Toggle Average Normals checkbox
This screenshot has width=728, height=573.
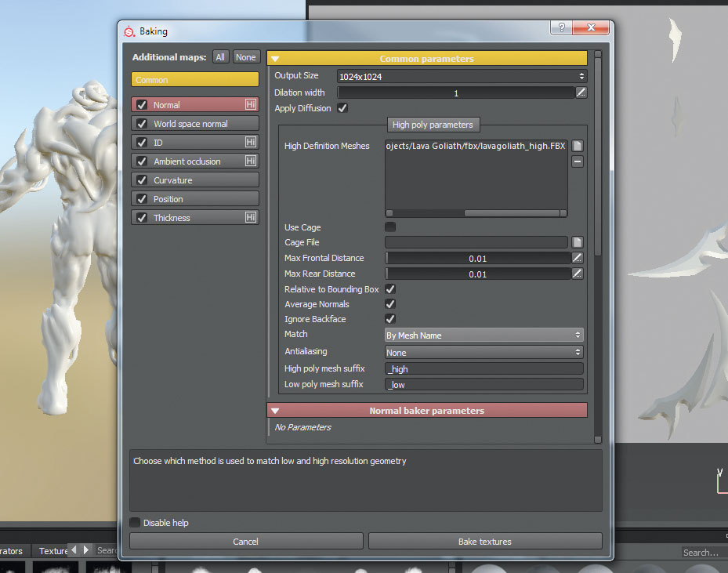click(390, 303)
